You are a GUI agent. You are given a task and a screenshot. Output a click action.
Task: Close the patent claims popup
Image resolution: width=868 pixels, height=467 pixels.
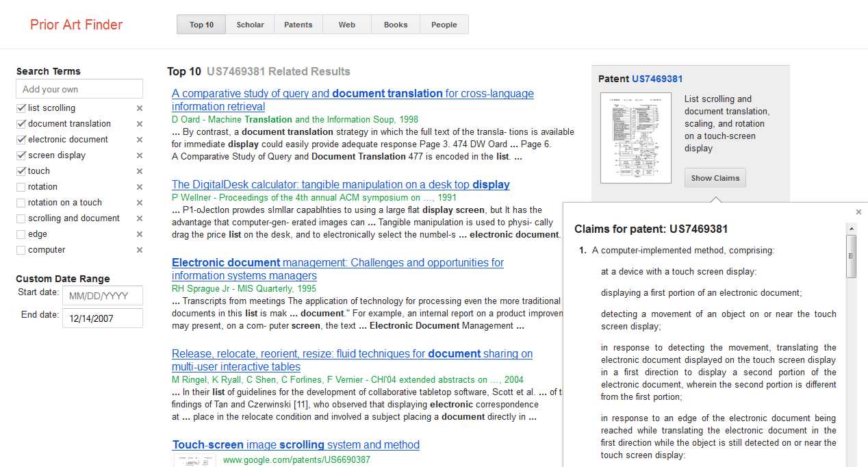point(858,212)
